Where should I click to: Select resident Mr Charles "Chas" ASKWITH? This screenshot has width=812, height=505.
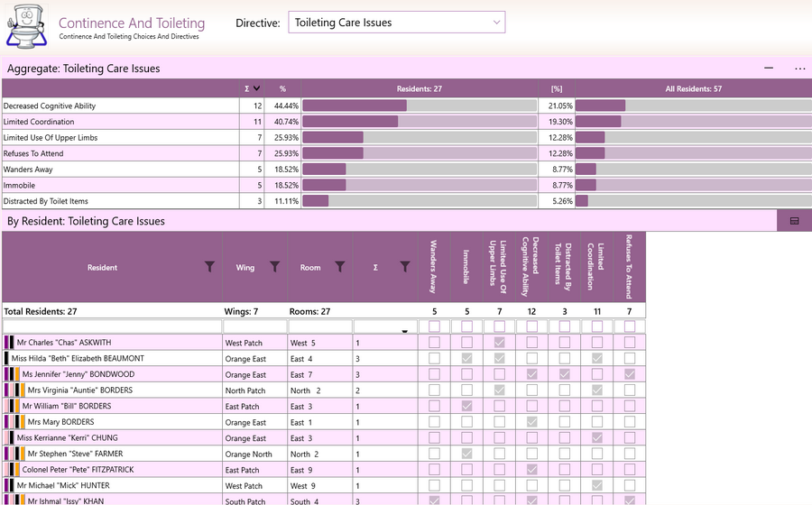[64, 343]
